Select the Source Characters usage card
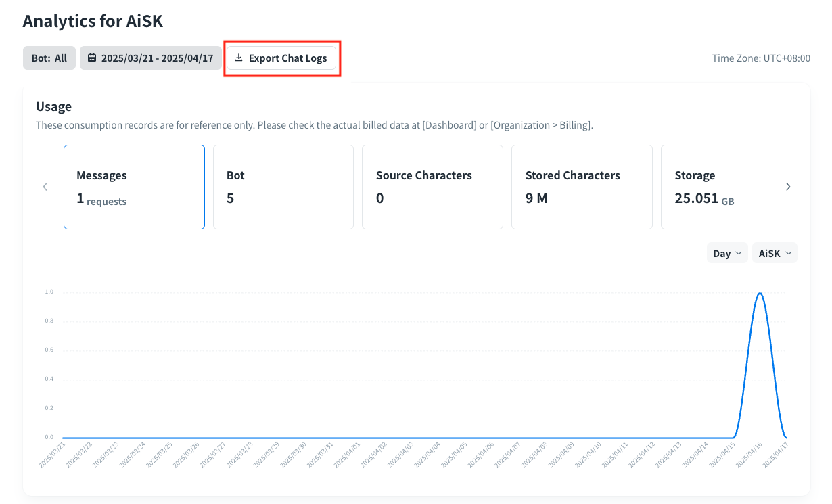Screen dimensions: 832x504 click(x=432, y=187)
